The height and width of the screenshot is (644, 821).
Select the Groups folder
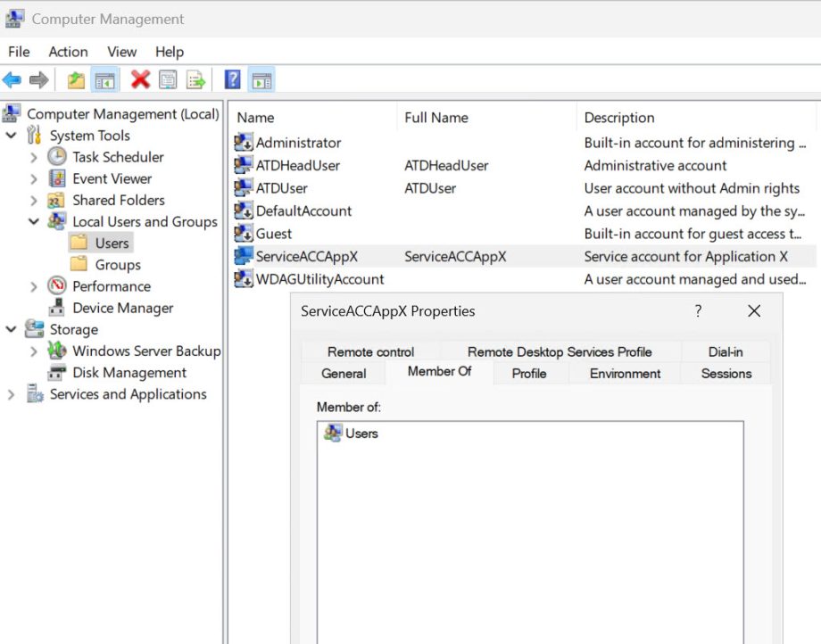coord(120,264)
